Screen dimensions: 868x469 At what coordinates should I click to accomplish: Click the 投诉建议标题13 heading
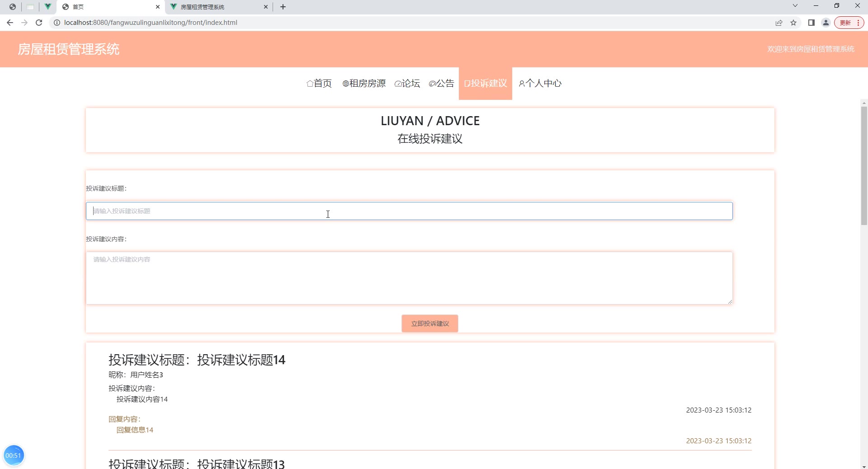(197, 464)
